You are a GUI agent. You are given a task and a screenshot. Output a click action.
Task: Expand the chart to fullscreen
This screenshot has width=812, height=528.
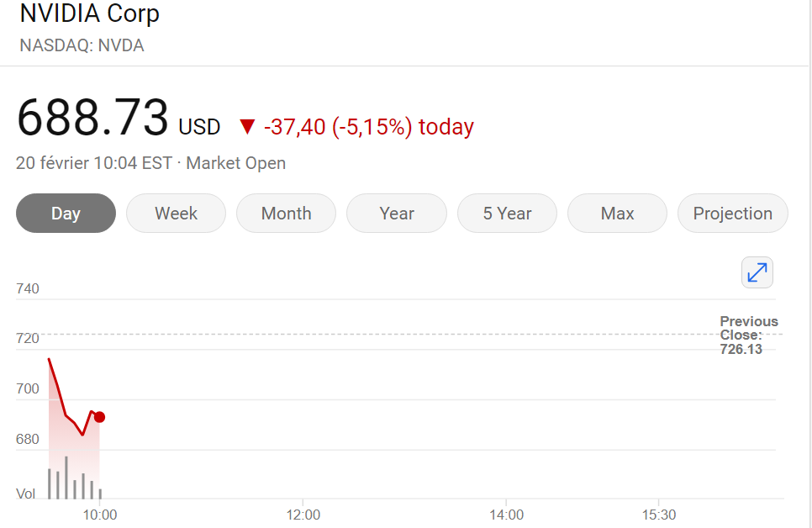coord(757,272)
